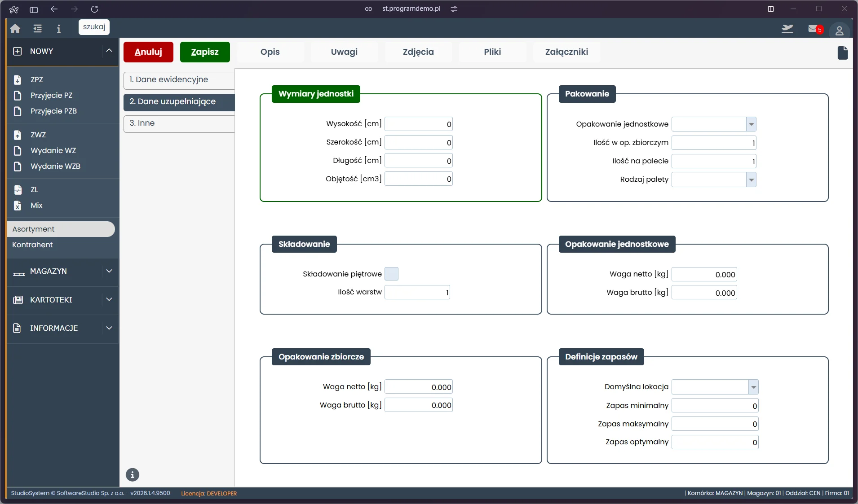Click the Ilość warstw input field
This screenshot has width=858, height=504.
(417, 293)
